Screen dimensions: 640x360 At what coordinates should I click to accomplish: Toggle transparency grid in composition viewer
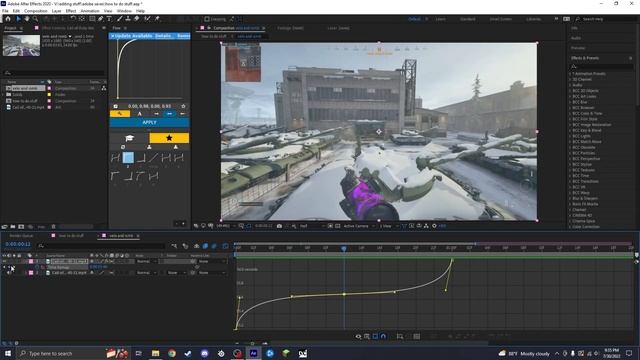338,226
